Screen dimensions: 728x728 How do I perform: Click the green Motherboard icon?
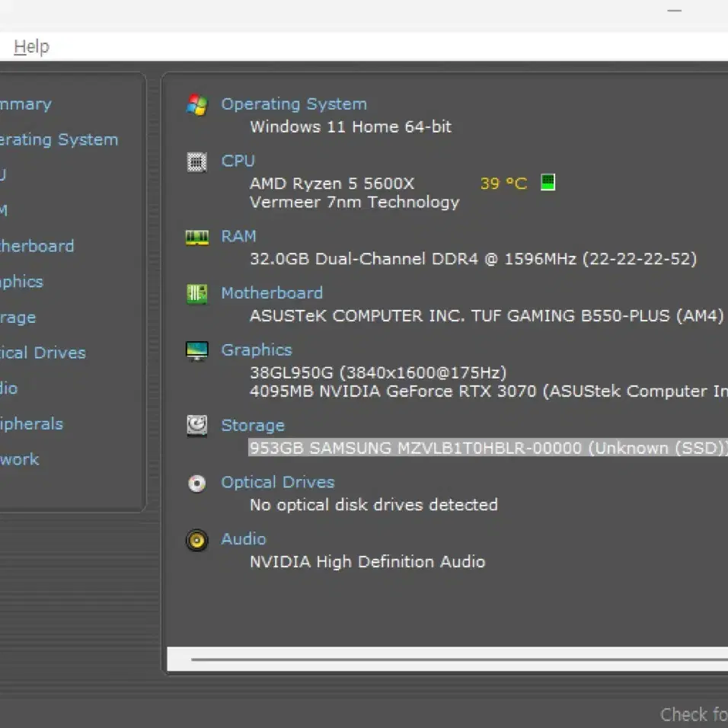click(197, 294)
